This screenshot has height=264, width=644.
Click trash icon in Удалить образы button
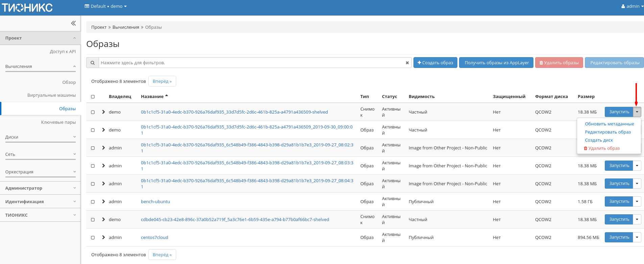click(541, 63)
